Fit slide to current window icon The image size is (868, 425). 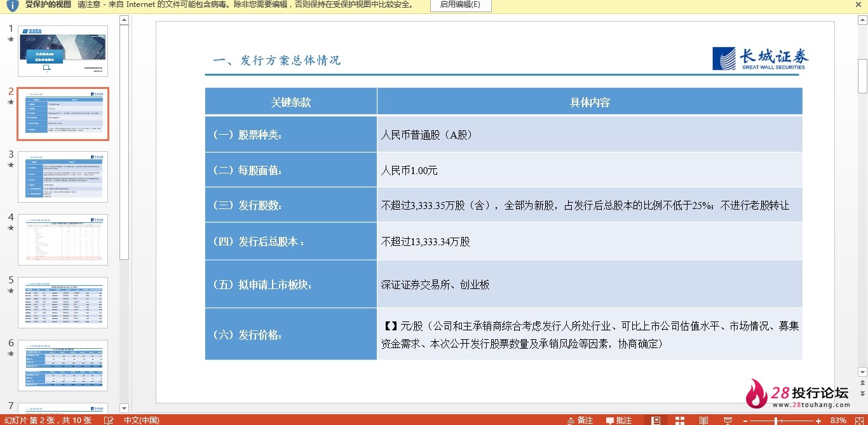(x=858, y=420)
